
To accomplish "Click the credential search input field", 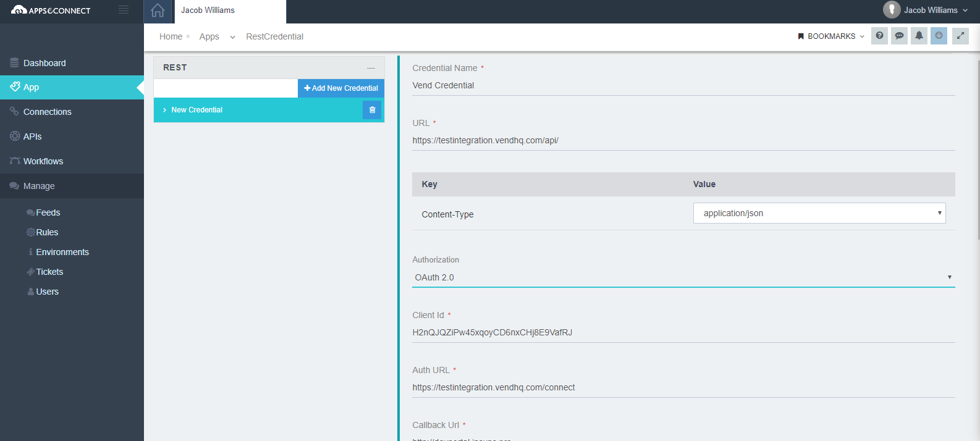I will tap(226, 88).
